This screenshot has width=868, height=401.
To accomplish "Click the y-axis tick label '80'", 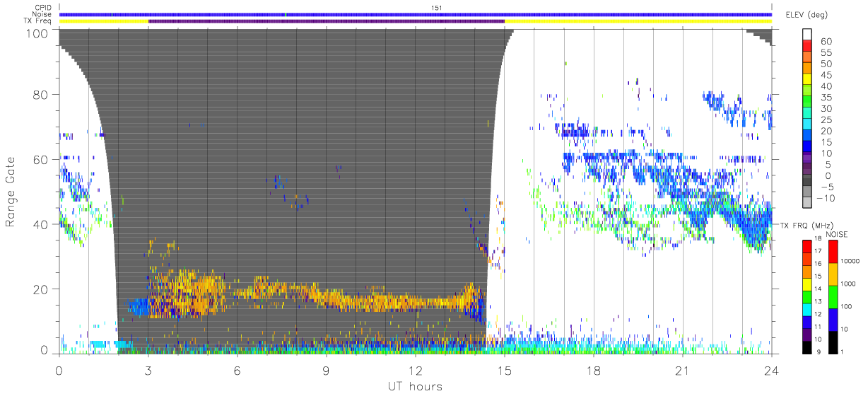I will tap(41, 95).
